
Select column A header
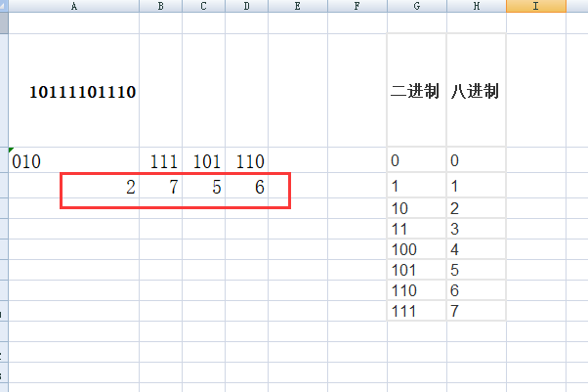click(x=74, y=6)
